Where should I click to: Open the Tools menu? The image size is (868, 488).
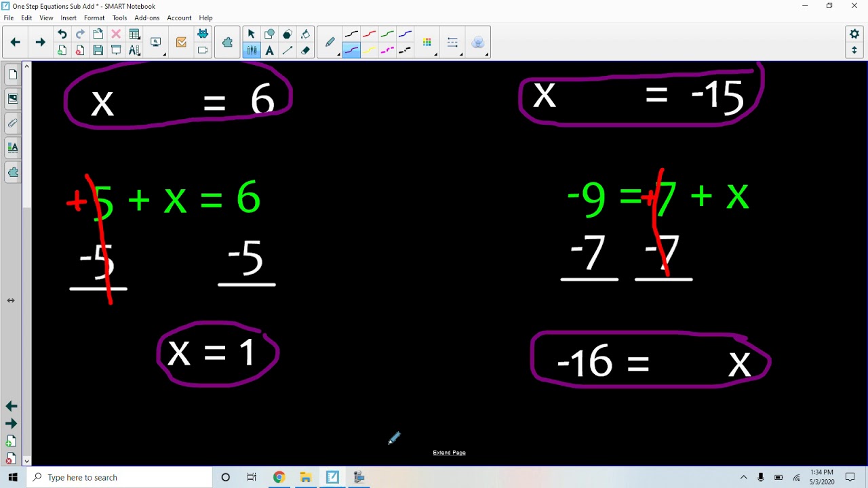(x=119, y=18)
